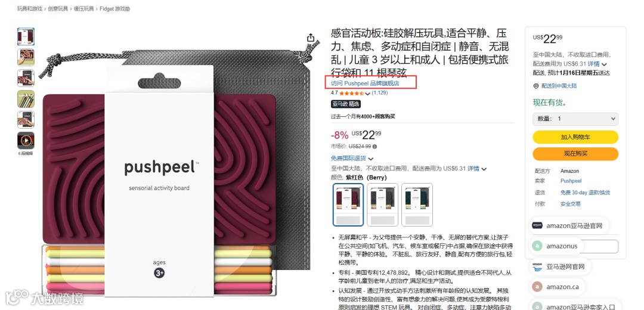
Task: Click the info icon next to list price
Action: (x=374, y=147)
